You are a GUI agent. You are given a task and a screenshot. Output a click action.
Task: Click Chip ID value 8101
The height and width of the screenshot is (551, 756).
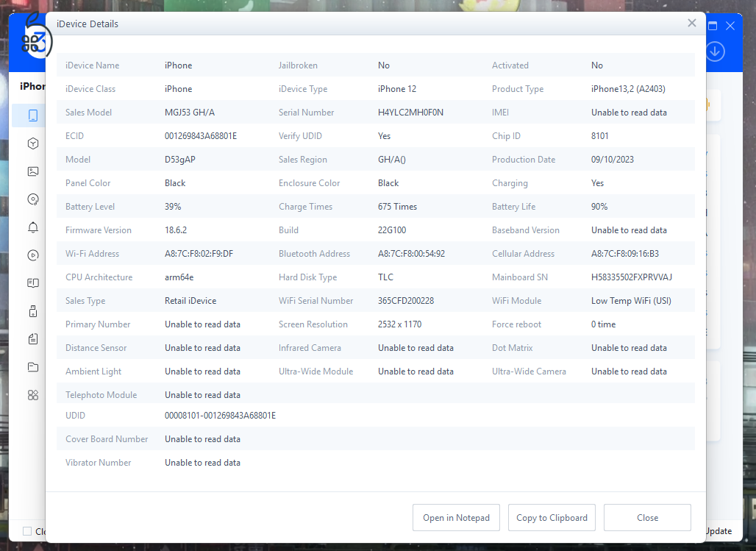tap(600, 136)
